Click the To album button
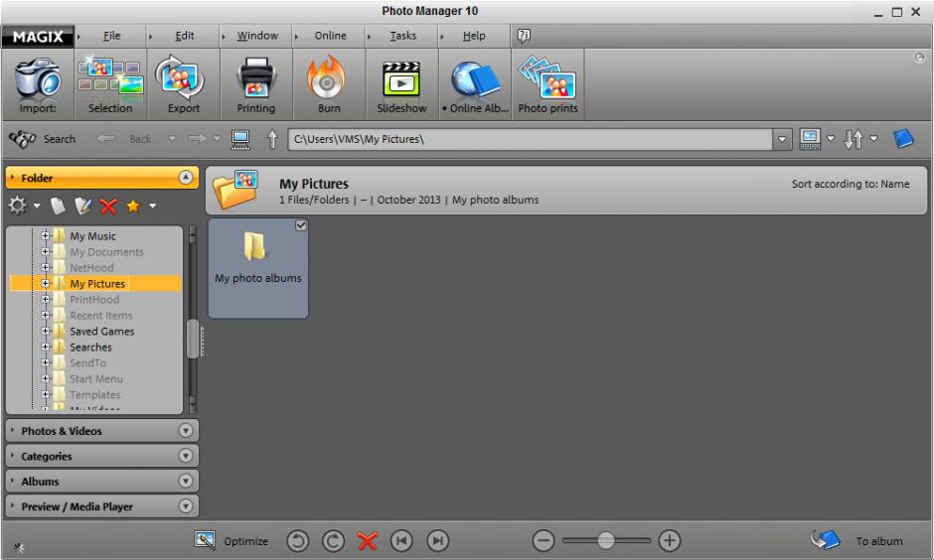Image resolution: width=934 pixels, height=560 pixels. [x=856, y=541]
